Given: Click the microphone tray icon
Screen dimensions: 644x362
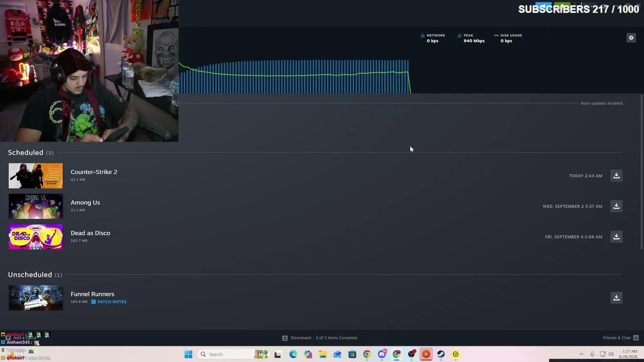Looking at the screenshot, I should [x=592, y=354].
